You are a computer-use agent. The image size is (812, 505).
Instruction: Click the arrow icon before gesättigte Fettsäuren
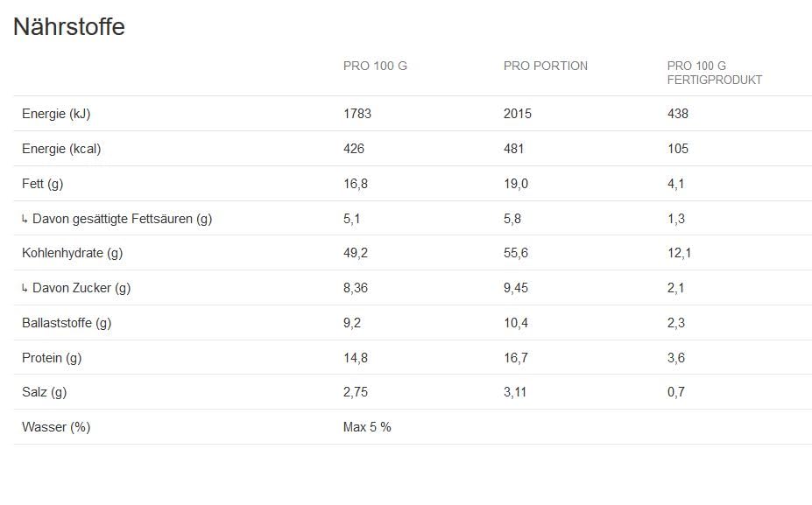pyautogui.click(x=25, y=219)
